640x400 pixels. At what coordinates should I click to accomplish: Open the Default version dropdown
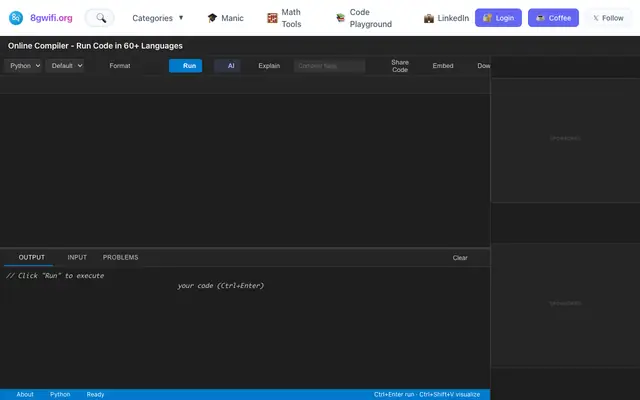pos(65,66)
